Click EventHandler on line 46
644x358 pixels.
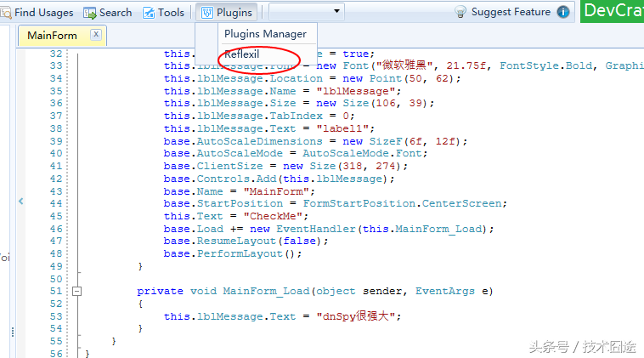(x=316, y=229)
